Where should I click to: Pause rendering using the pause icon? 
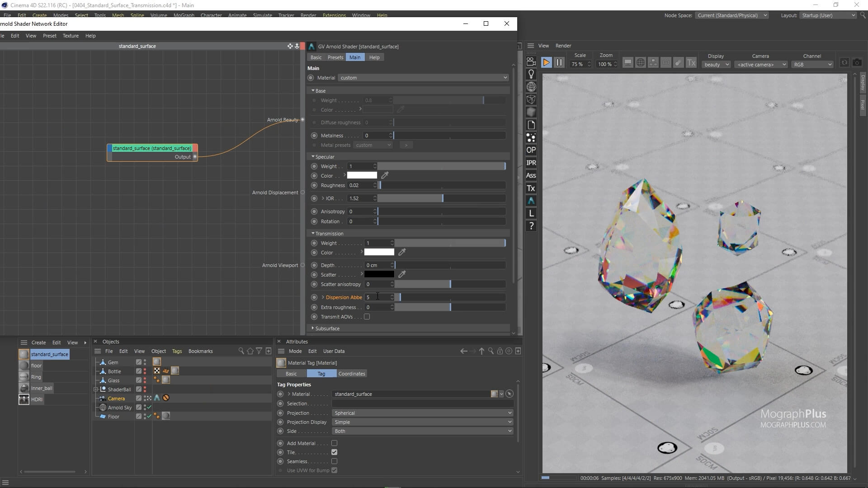[559, 62]
